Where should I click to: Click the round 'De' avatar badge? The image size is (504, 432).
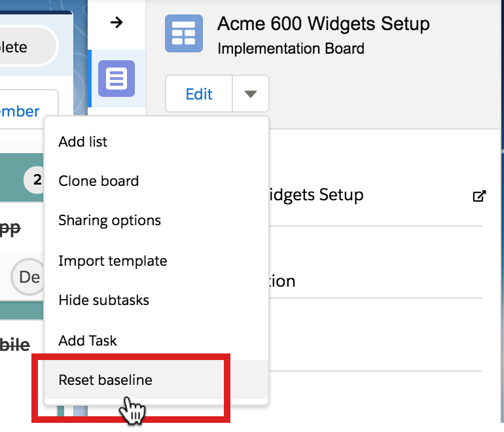(x=28, y=277)
